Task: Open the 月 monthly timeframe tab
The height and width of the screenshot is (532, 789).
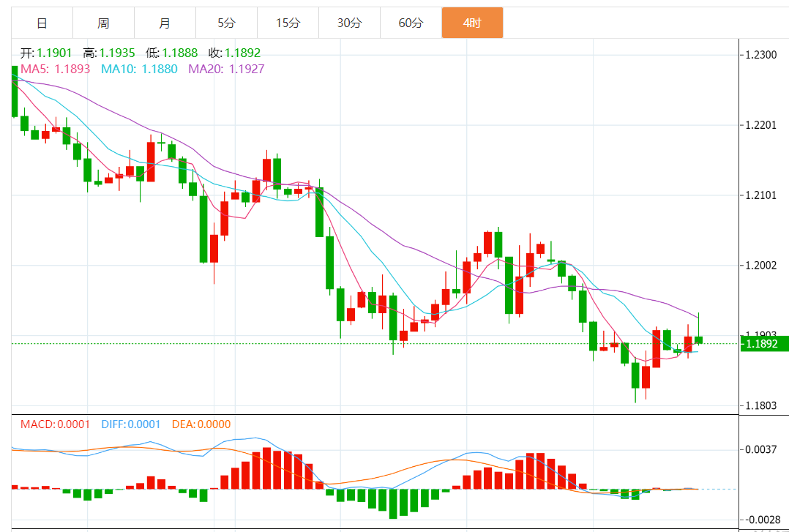Action: tap(165, 23)
